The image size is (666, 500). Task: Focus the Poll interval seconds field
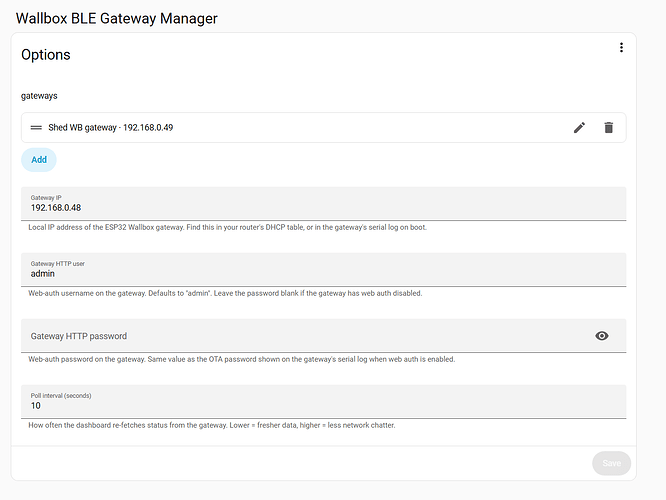click(x=324, y=401)
